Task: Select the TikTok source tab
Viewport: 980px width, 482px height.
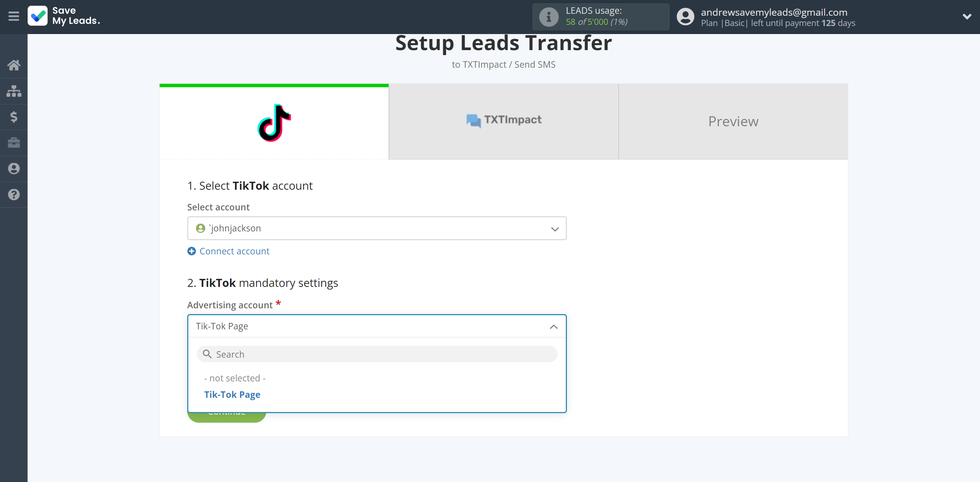Action: tap(273, 121)
